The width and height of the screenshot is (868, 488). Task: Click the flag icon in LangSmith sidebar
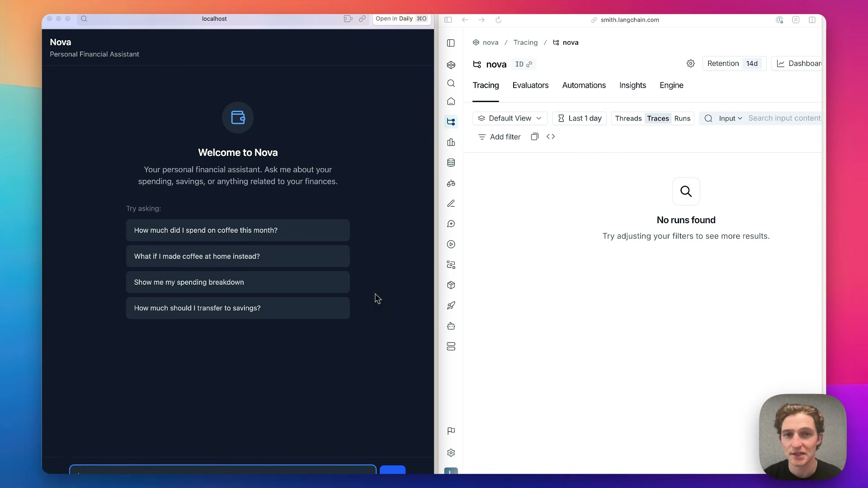pyautogui.click(x=451, y=431)
